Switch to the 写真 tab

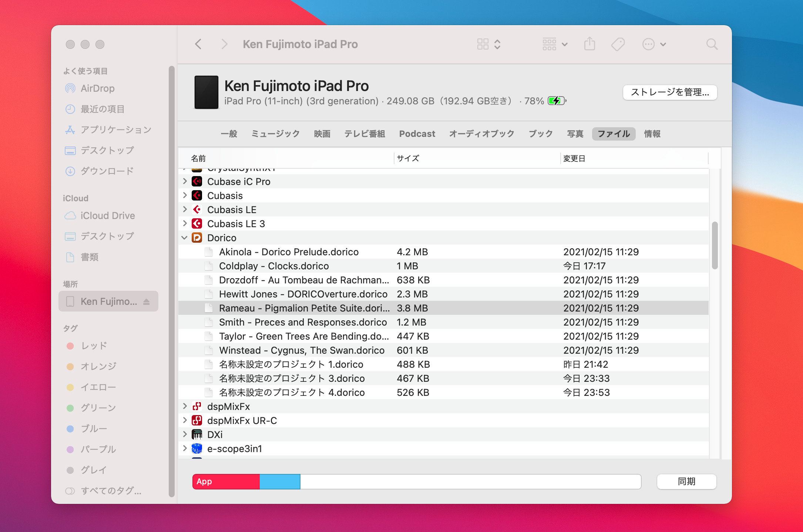point(575,134)
